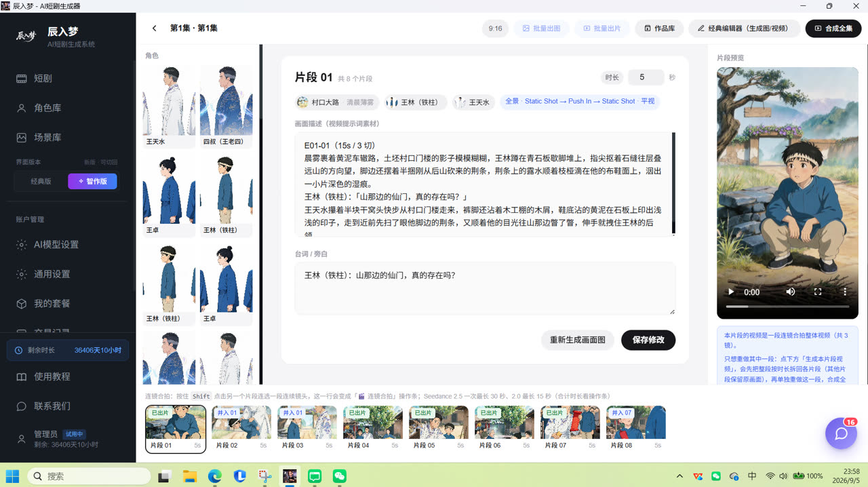Image resolution: width=868 pixels, height=487 pixels.
Task: Click the back arrow beside 第1集
Action: (x=154, y=28)
